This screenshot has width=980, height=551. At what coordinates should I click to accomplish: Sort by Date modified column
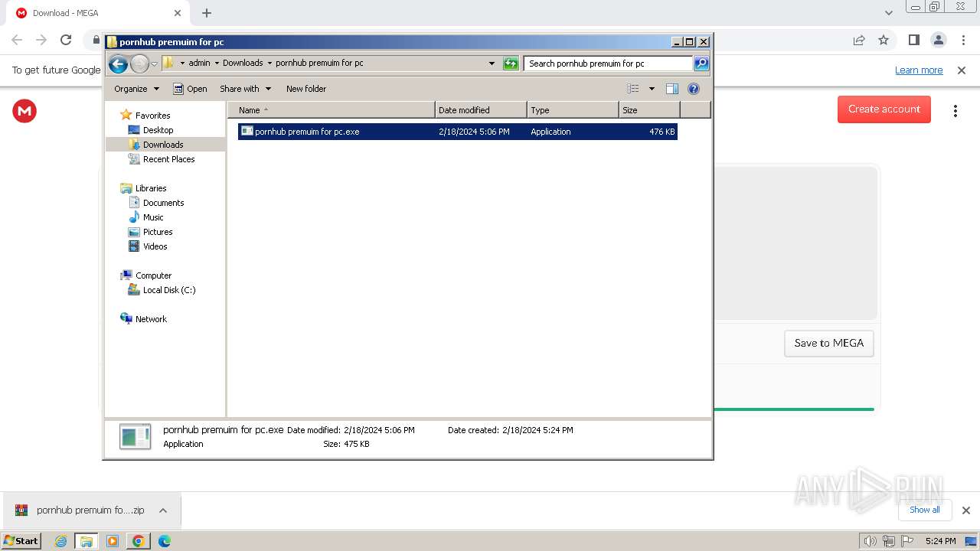(x=481, y=110)
